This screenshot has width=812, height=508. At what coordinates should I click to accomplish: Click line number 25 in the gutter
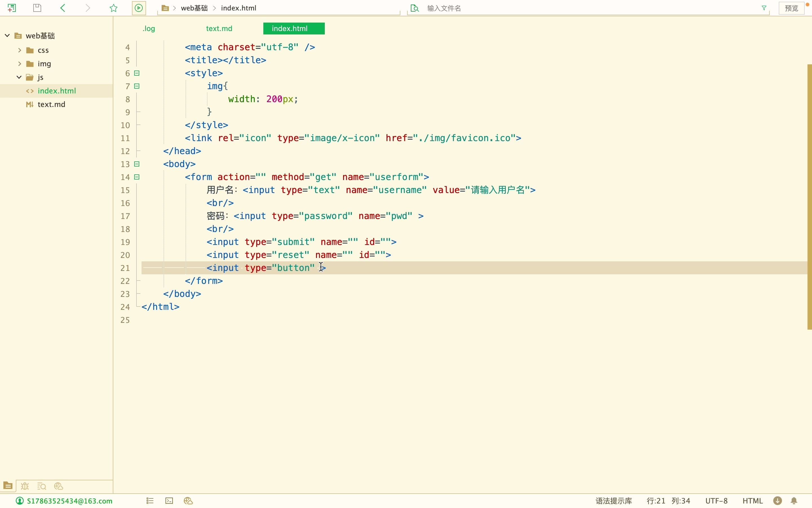(x=125, y=320)
